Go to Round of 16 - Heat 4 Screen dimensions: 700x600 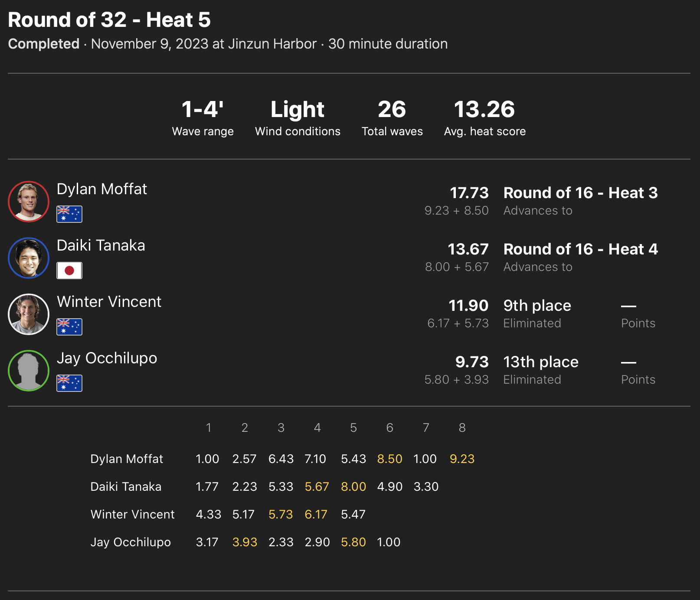click(580, 249)
